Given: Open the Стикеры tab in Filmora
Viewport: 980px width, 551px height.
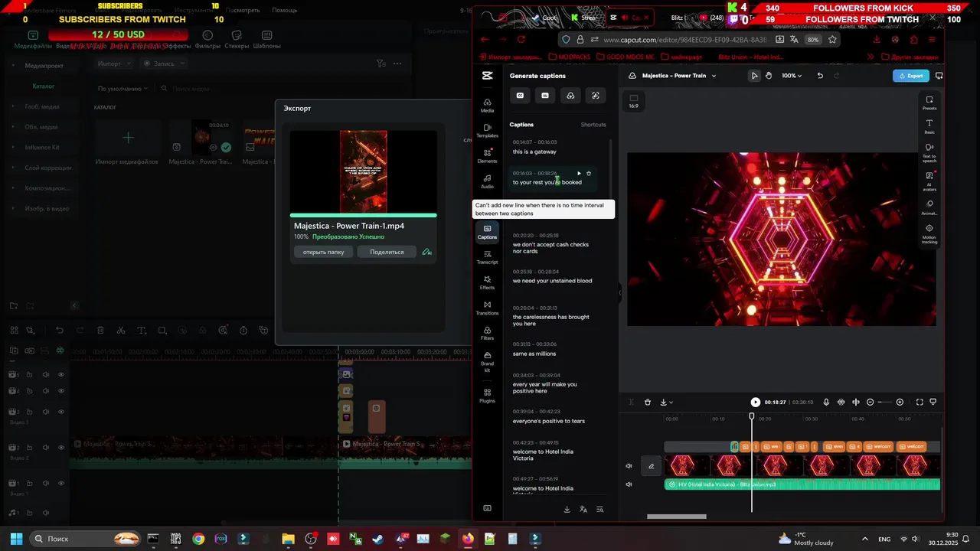Looking at the screenshot, I should pyautogui.click(x=237, y=40).
